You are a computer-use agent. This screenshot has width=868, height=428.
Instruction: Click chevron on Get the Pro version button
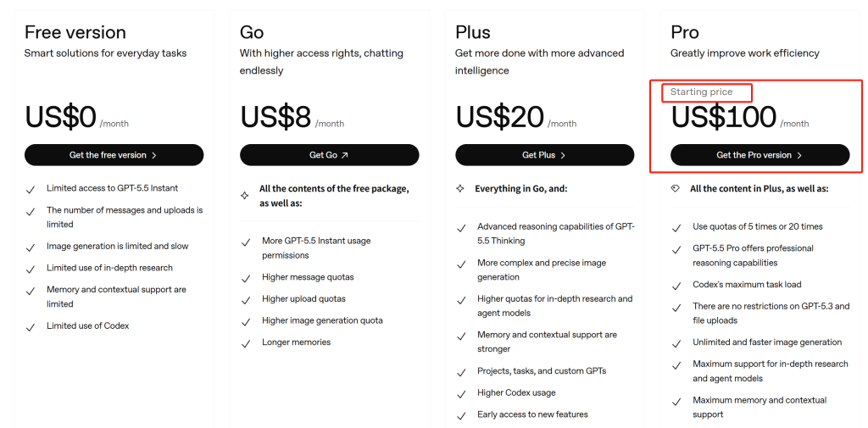(798, 156)
